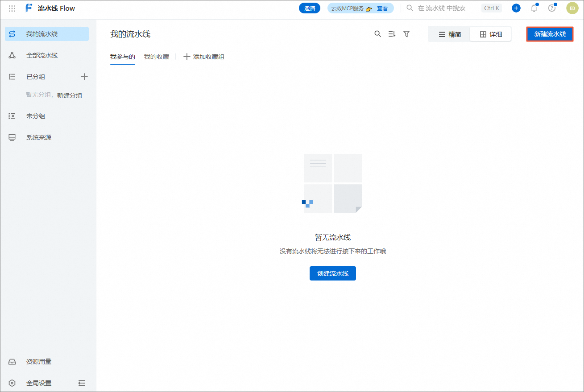Switch to 详细 detailed view

(491, 34)
